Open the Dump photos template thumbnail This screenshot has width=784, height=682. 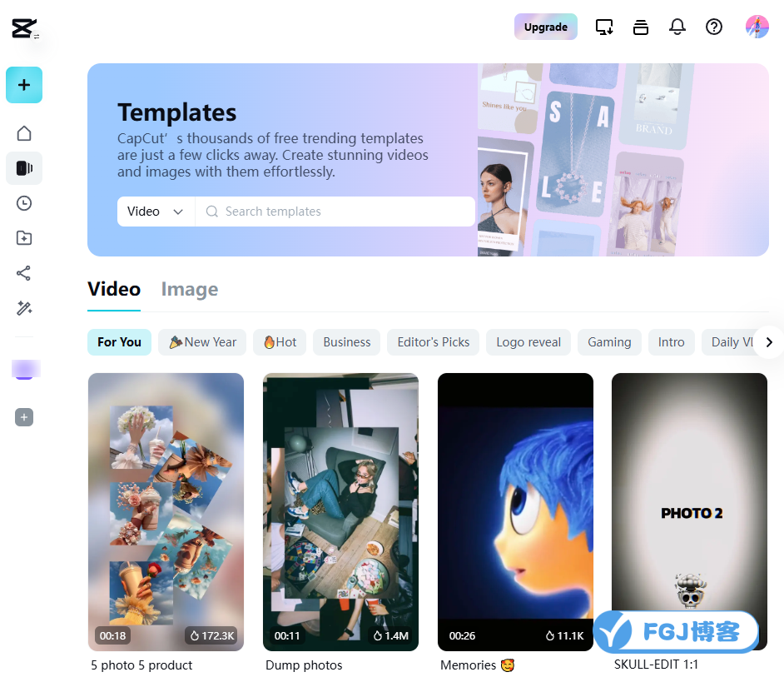(340, 512)
